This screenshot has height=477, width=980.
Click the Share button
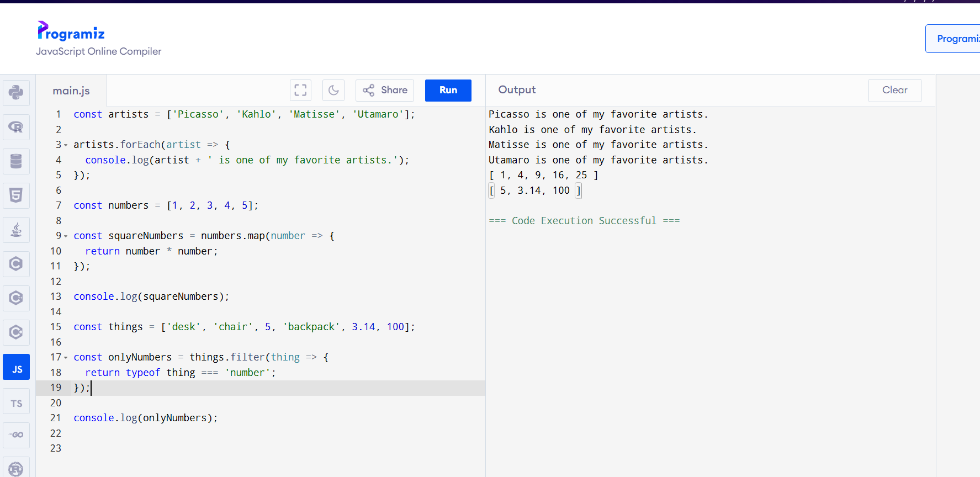coord(385,90)
